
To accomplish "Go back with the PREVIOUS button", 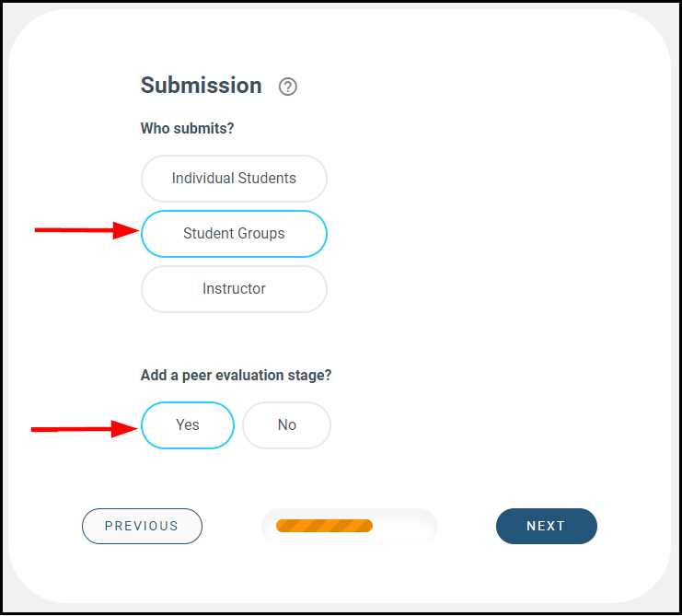I will pyautogui.click(x=142, y=526).
